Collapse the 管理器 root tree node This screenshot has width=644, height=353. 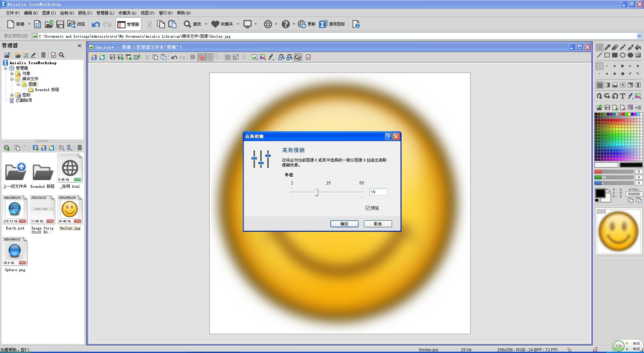click(x=6, y=68)
